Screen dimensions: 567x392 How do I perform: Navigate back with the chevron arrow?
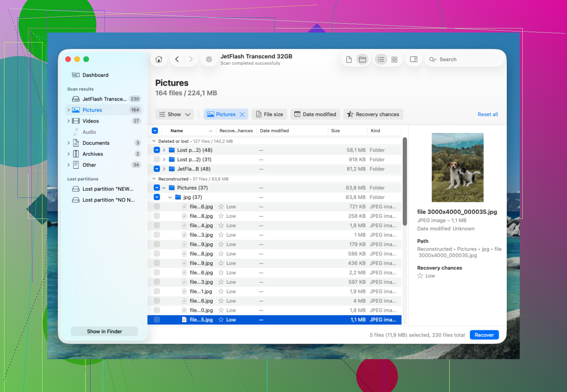[x=177, y=59]
